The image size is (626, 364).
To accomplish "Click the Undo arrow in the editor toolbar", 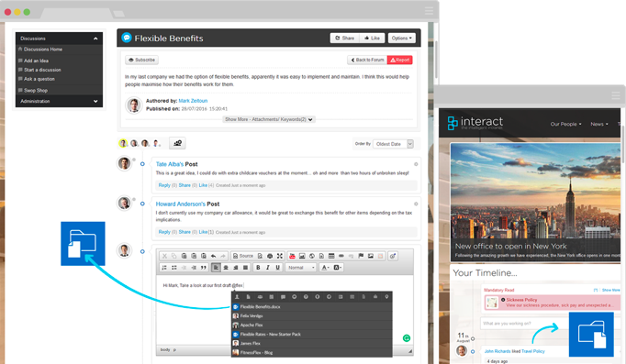I will (213, 256).
